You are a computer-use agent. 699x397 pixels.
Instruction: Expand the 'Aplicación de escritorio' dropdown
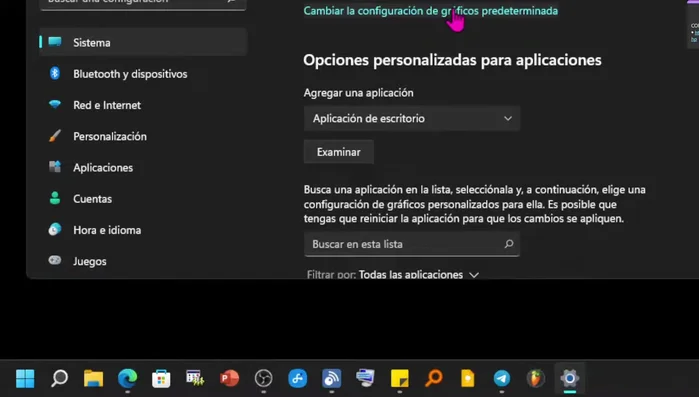point(412,119)
